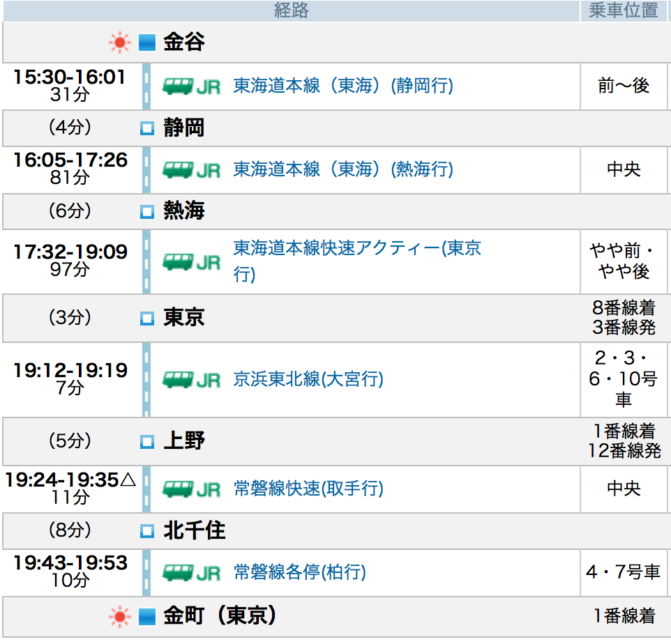Click the transfer square marker beside 北千住
The image size is (671, 644).
146,530
